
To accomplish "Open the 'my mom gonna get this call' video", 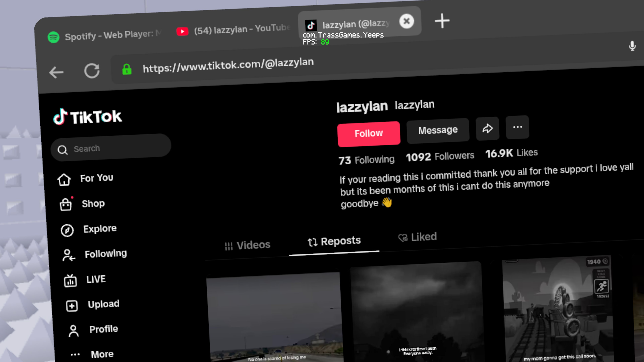I will (x=558, y=309).
